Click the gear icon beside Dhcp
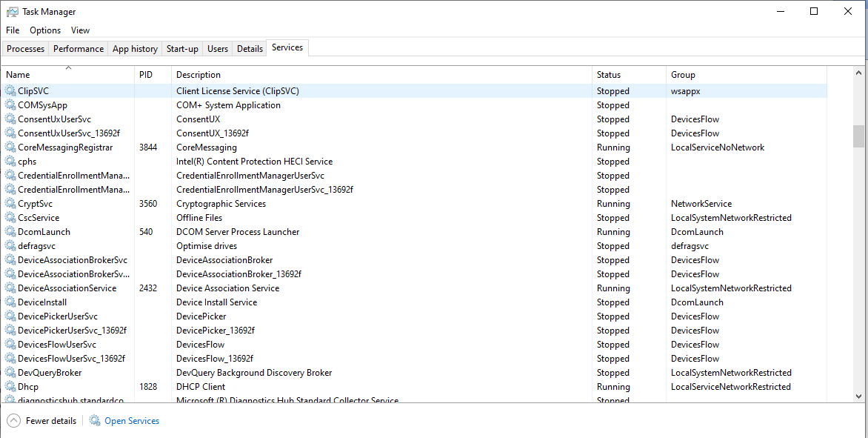The image size is (868, 438). point(10,387)
